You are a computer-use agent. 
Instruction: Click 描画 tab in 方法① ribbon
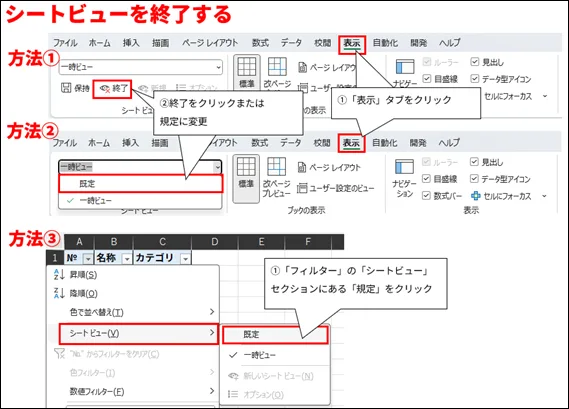pyautogui.click(x=160, y=43)
